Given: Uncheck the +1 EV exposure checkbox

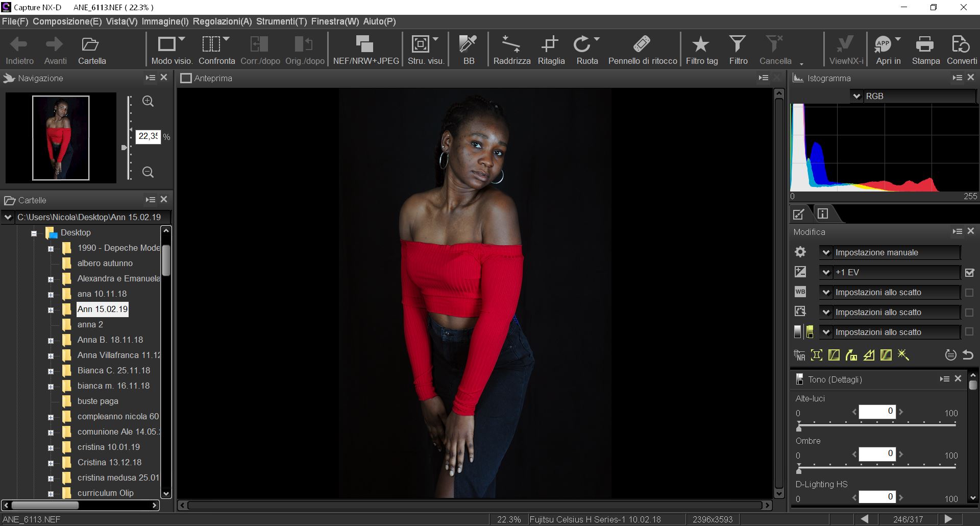Looking at the screenshot, I should coord(970,272).
